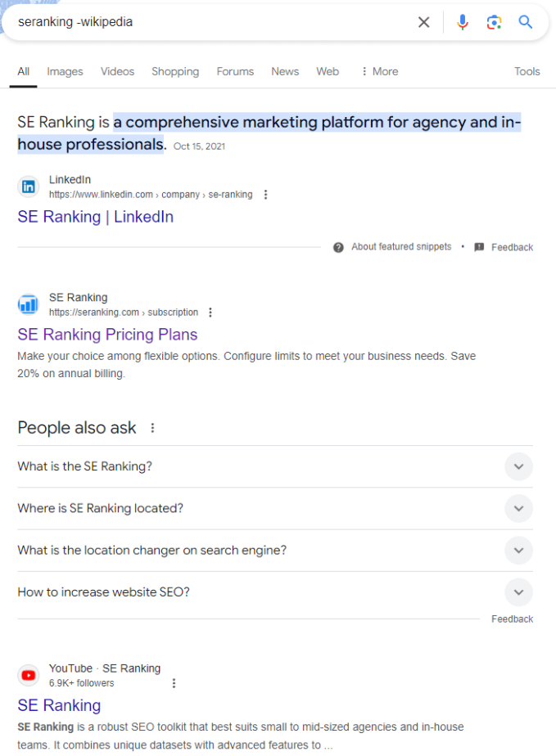This screenshot has height=756, width=556.
Task: Open search Tools
Action: (x=527, y=71)
